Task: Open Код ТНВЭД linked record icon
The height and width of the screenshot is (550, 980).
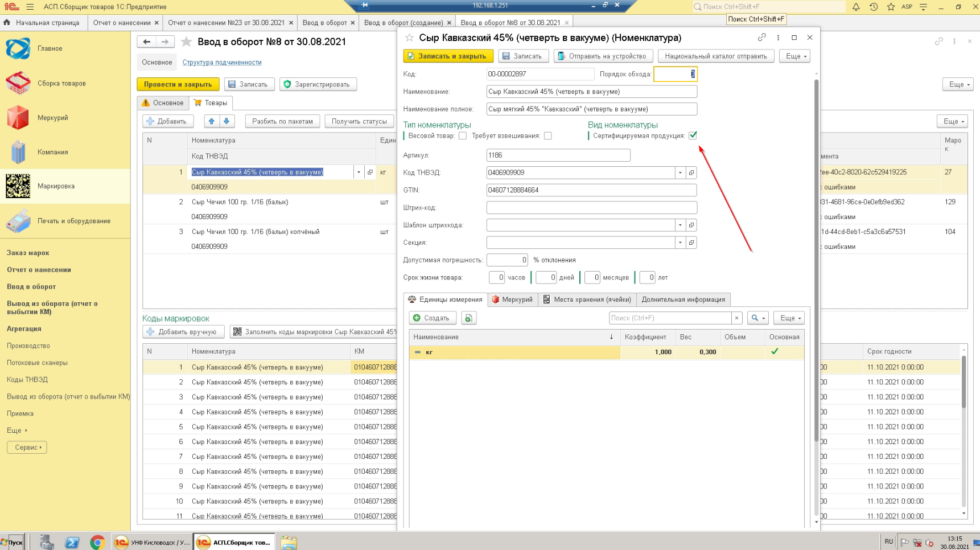Action: (691, 173)
